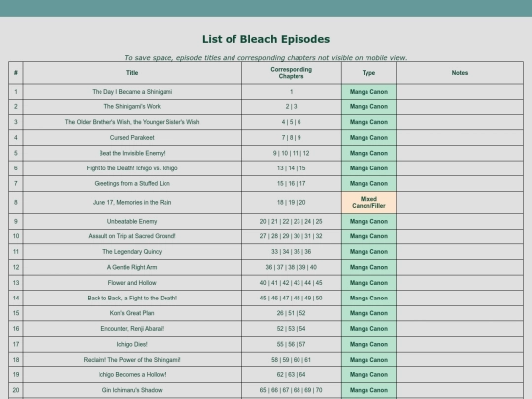Click Manga Canon cell in Ichigo Dies! row

pos(368,344)
